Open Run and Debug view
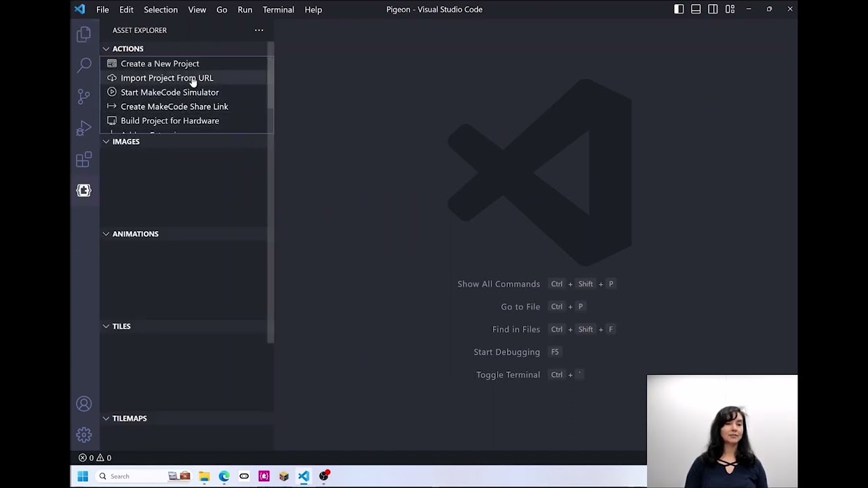 pos(84,128)
